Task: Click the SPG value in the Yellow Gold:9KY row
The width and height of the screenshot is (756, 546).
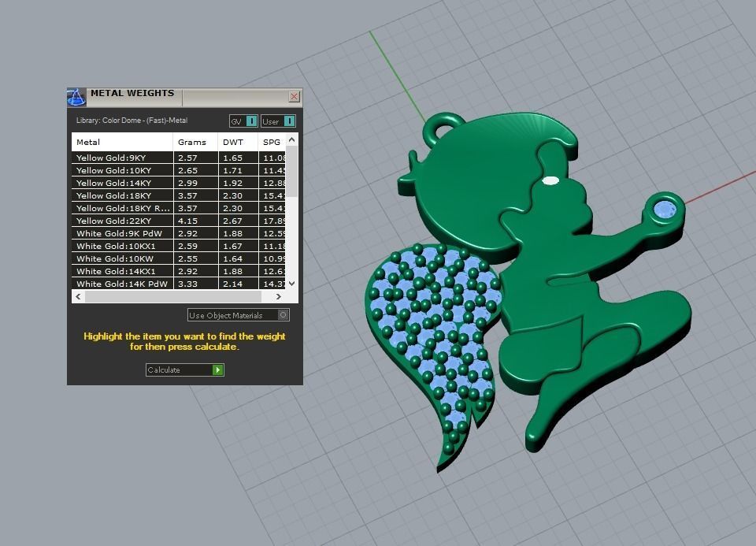Action: coord(274,158)
